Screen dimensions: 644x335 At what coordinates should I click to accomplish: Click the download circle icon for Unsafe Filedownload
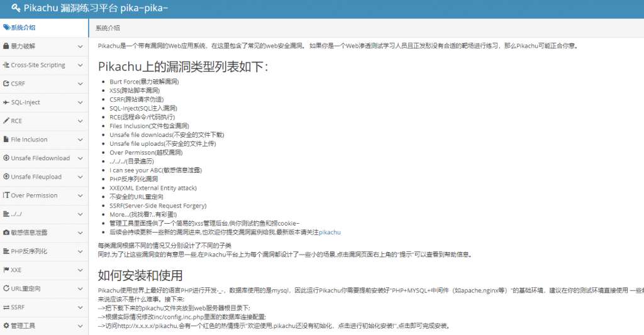pos(6,158)
